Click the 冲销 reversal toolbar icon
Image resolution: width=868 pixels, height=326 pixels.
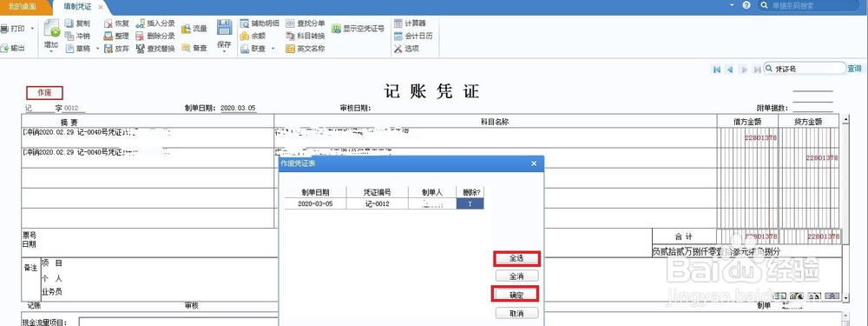click(69, 36)
